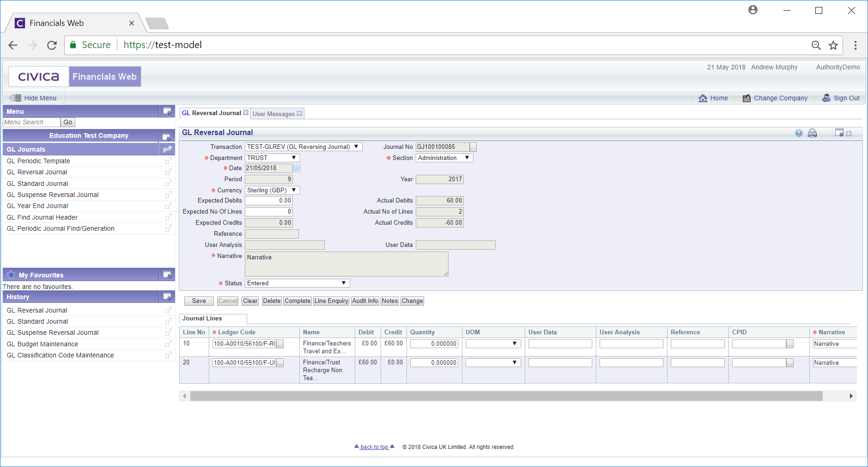Open the UOM dropdown for line 20

(x=493, y=363)
